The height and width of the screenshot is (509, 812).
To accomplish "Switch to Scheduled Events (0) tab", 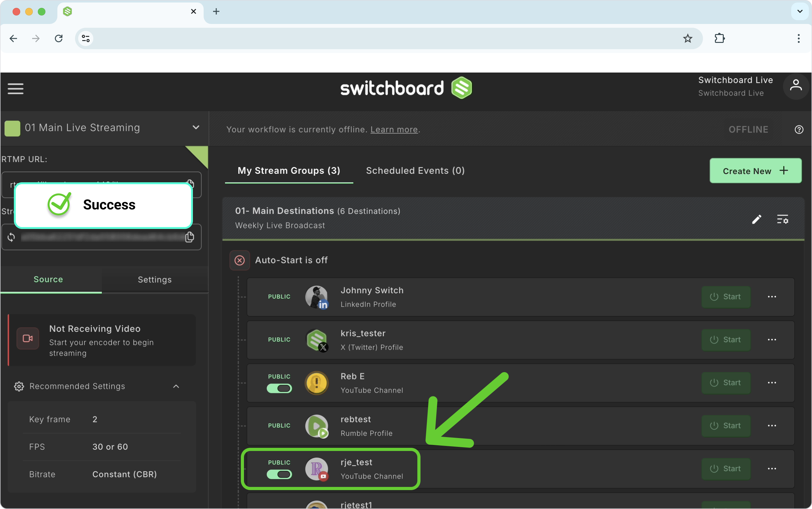I will pyautogui.click(x=415, y=171).
